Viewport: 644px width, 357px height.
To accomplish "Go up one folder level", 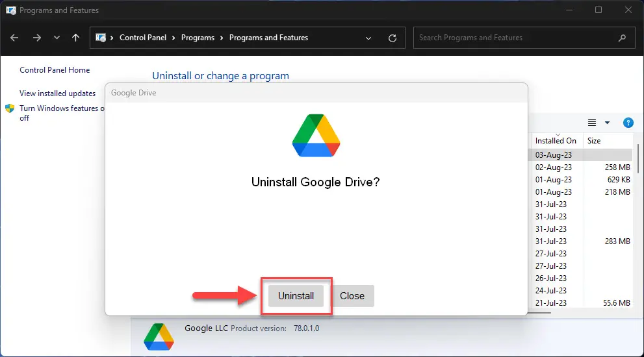I will 75,38.
